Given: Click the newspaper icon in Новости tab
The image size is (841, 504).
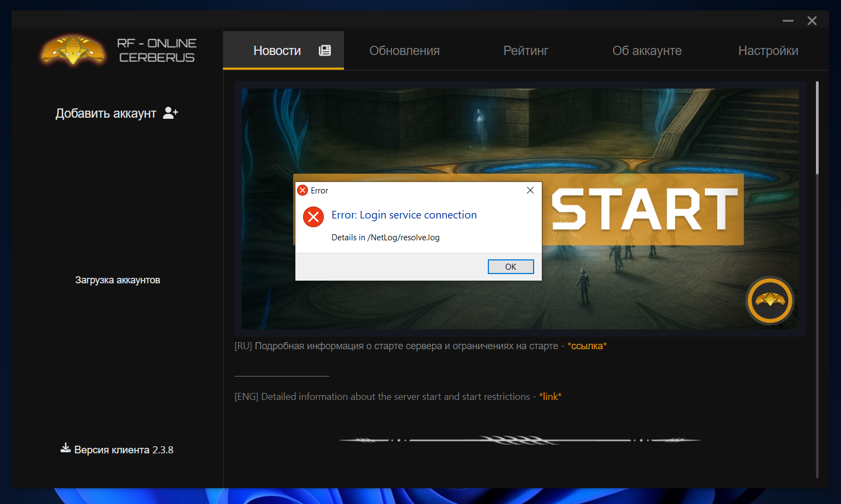Looking at the screenshot, I should [x=325, y=51].
